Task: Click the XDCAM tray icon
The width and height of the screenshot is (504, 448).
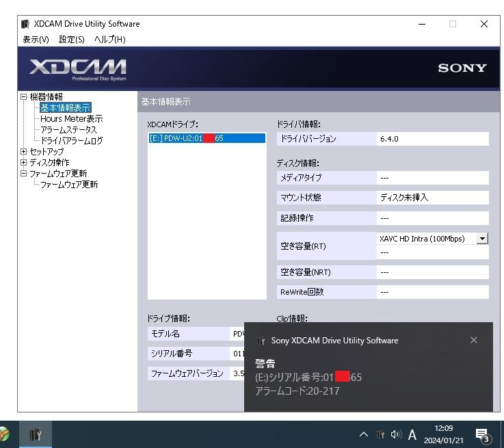Action: 380,435
